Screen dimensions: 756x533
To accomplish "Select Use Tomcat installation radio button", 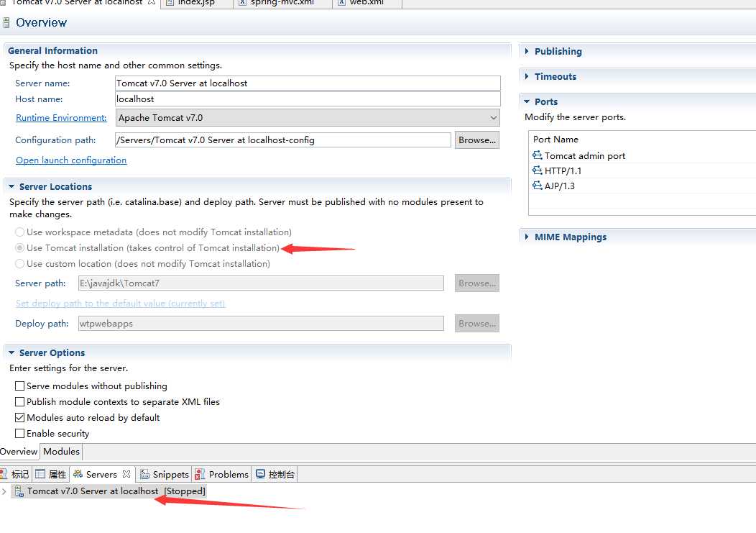I will [20, 247].
